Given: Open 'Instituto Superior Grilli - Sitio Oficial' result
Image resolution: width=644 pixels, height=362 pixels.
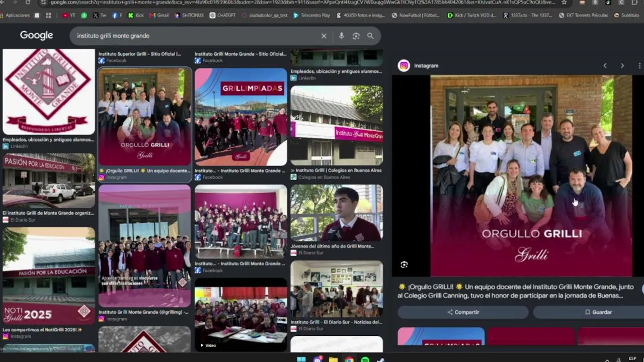Looking at the screenshot, I should point(140,54).
